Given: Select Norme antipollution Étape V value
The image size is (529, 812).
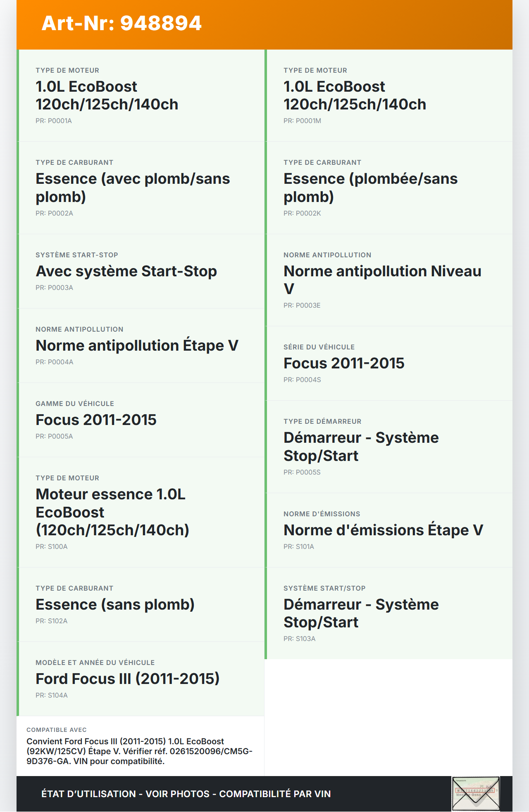Looking at the screenshot, I should pyautogui.click(x=137, y=346).
